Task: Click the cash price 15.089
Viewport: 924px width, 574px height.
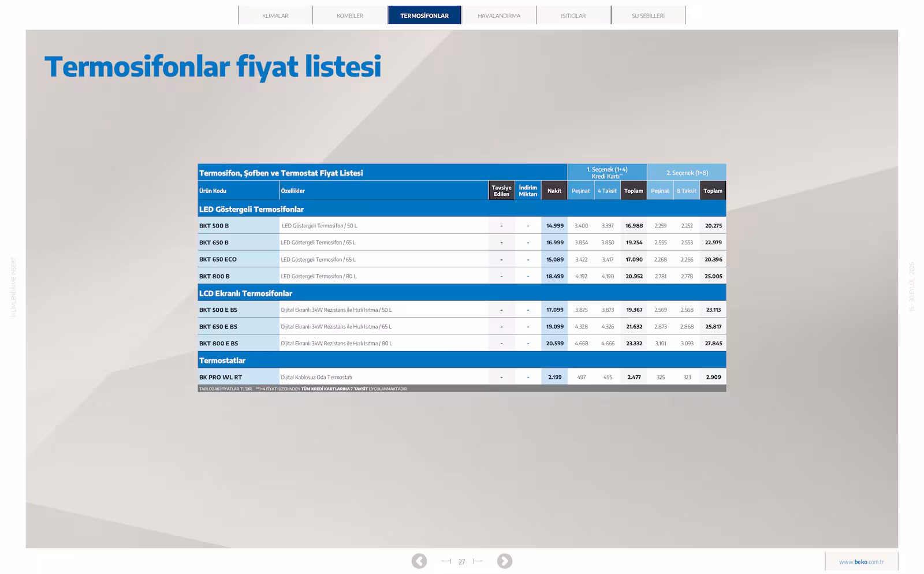Action: pos(555,259)
